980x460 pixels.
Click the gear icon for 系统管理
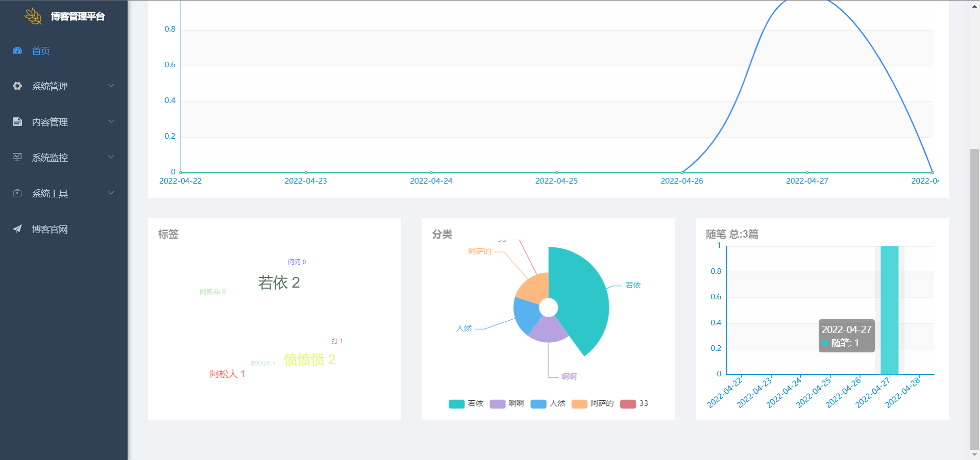[x=17, y=86]
